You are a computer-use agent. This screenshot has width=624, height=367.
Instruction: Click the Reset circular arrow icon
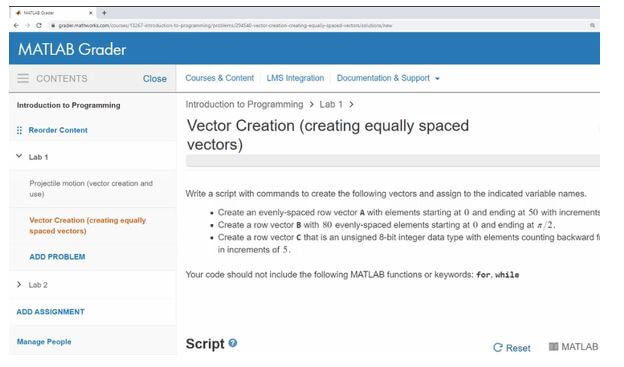497,347
